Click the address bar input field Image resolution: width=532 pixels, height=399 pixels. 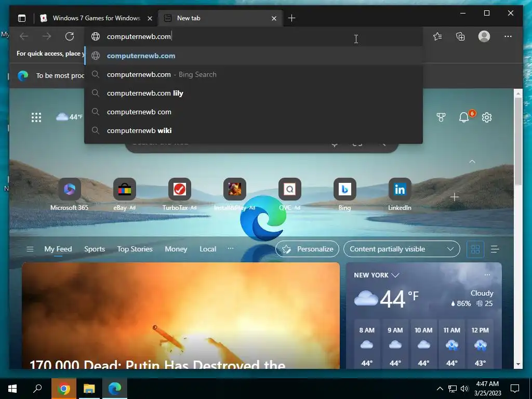254,36
